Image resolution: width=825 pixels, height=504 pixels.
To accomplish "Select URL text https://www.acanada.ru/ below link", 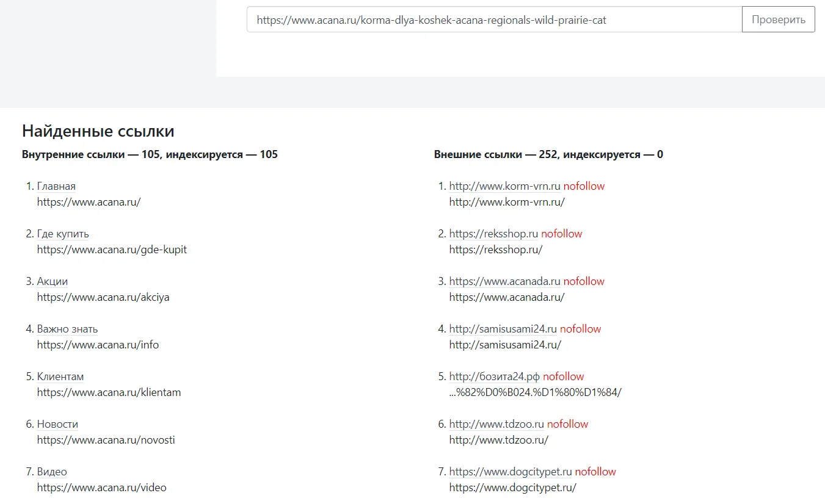I will tap(507, 297).
